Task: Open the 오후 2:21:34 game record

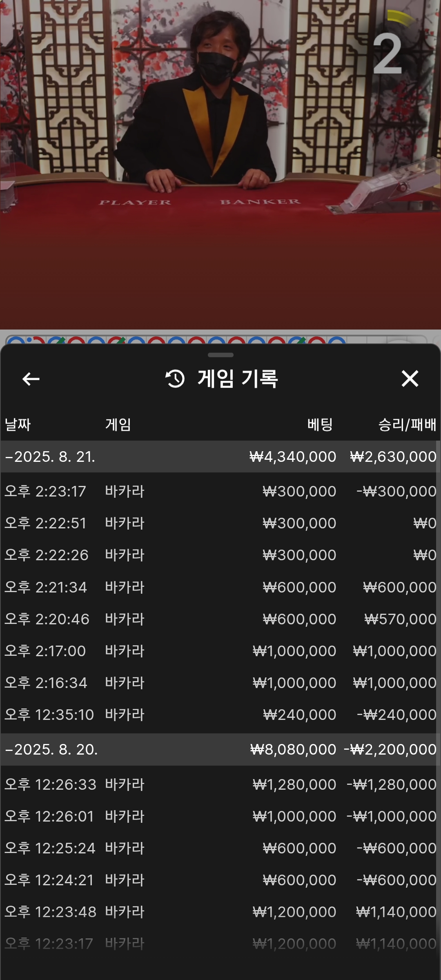Action: coord(220,587)
